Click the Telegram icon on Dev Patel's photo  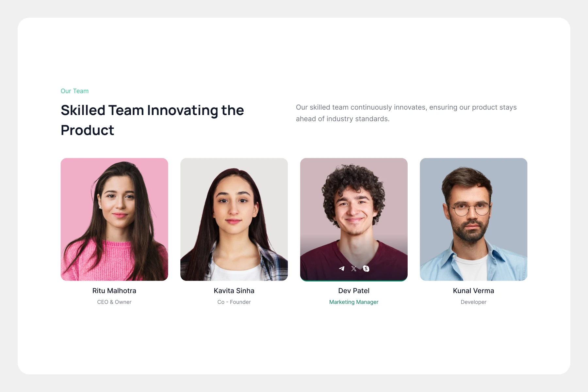pyautogui.click(x=342, y=269)
